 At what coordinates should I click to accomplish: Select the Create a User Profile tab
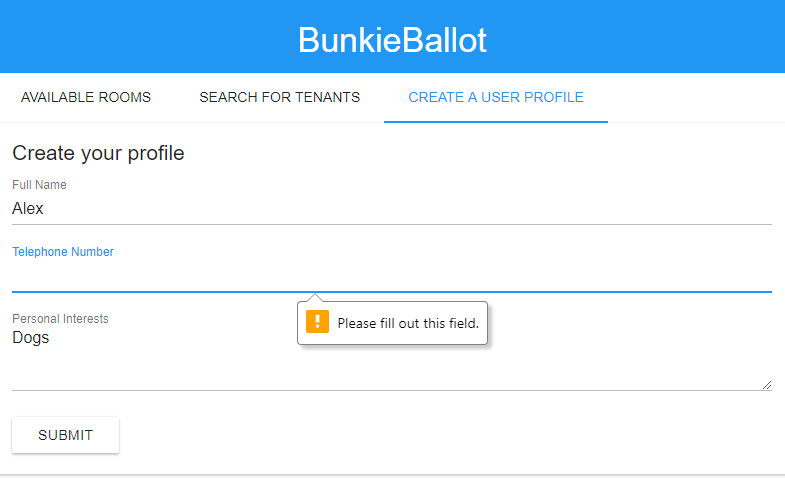(x=496, y=98)
